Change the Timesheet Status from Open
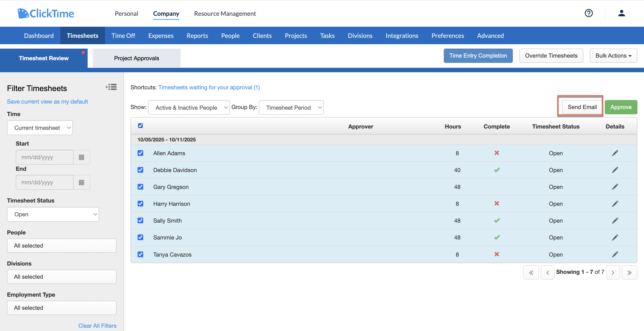Image resolution: width=644 pixels, height=331 pixels. 53,214
